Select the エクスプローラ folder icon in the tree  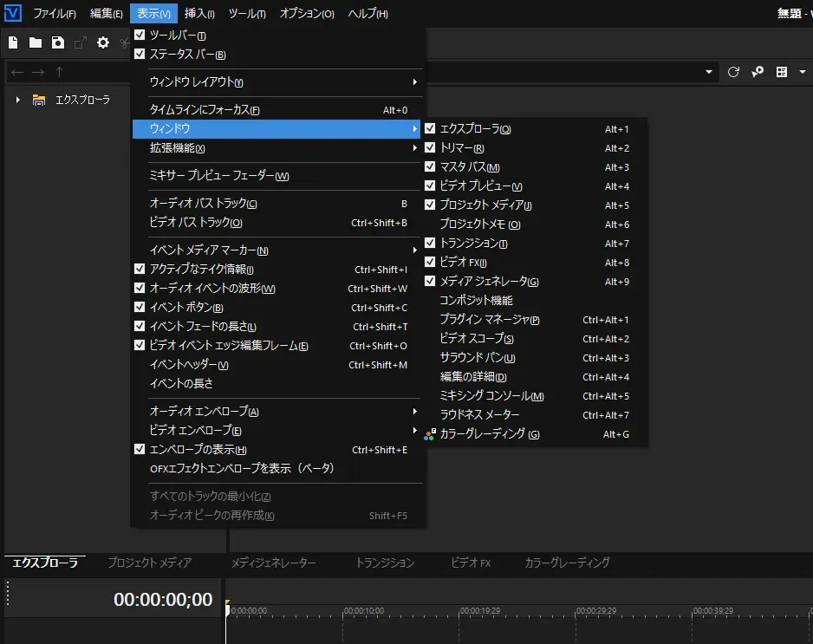click(x=38, y=100)
